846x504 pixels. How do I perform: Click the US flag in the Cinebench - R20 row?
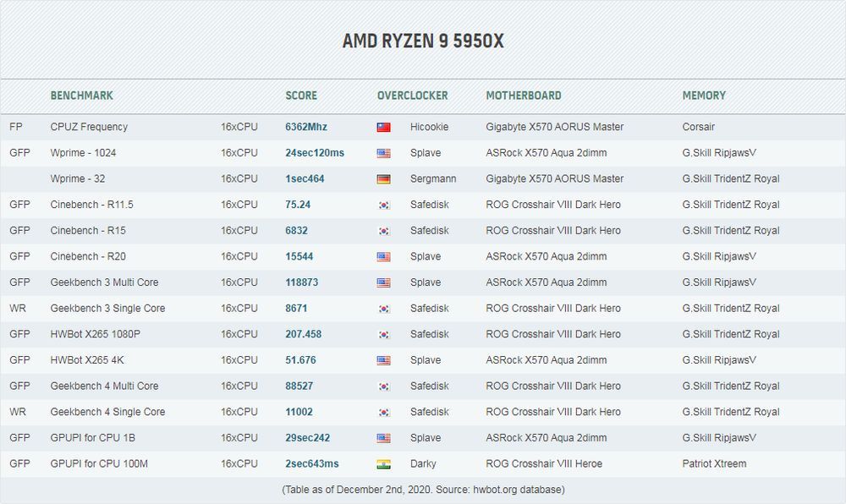[383, 256]
